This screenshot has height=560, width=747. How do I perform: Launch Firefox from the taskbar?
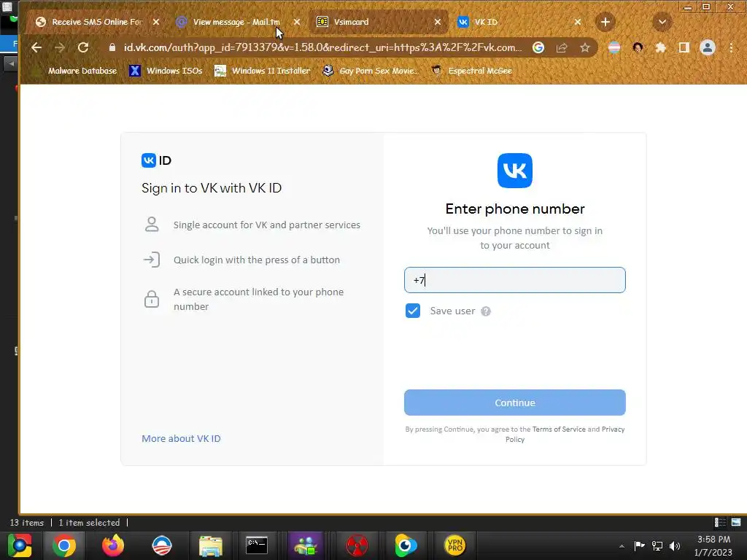point(113,545)
